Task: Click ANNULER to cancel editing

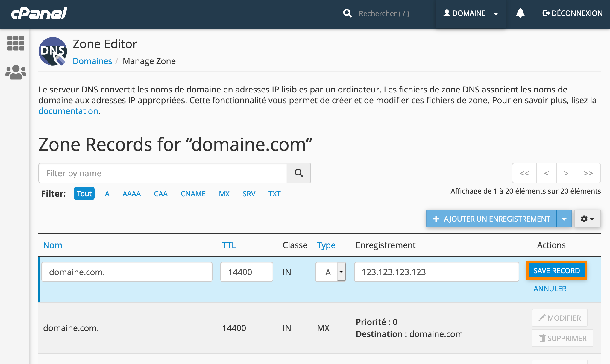Action: click(550, 289)
